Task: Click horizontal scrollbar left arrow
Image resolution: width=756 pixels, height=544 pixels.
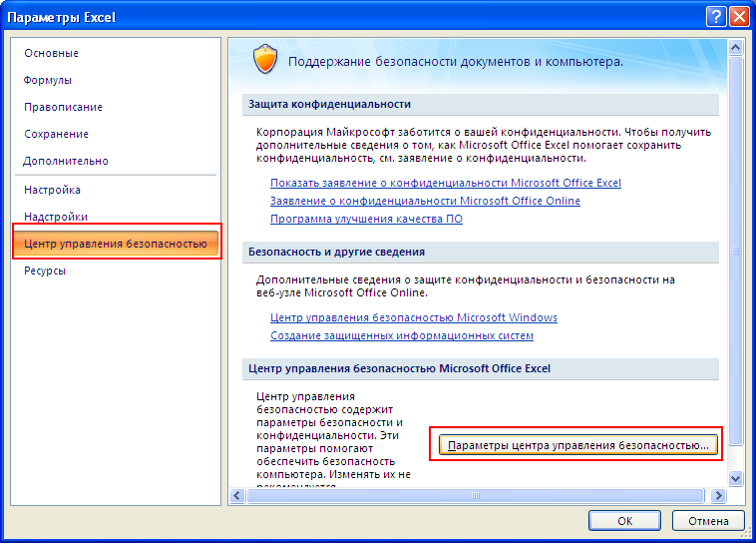Action: click(x=237, y=496)
